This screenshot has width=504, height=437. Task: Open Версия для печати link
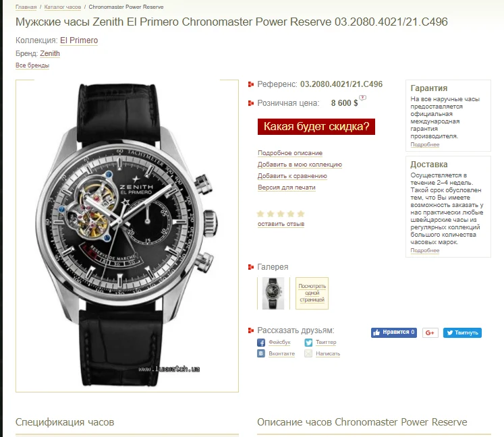286,187
